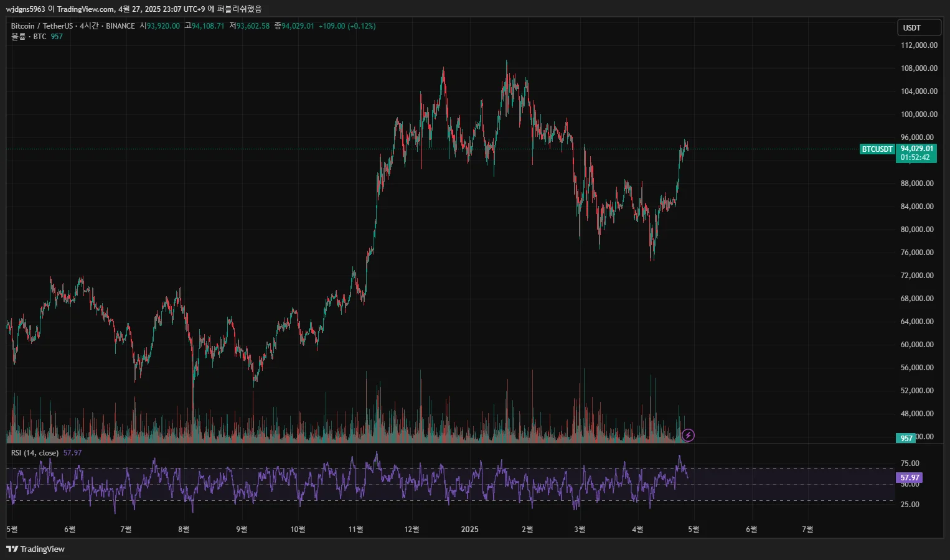Click the 2025 marker on time axis
Screen dimensions: 950x560
469,530
